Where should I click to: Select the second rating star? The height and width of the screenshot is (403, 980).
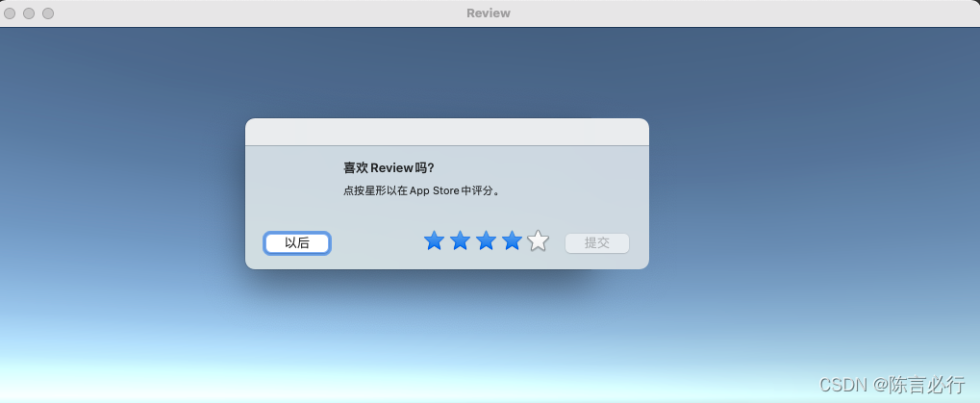pyautogui.click(x=460, y=240)
